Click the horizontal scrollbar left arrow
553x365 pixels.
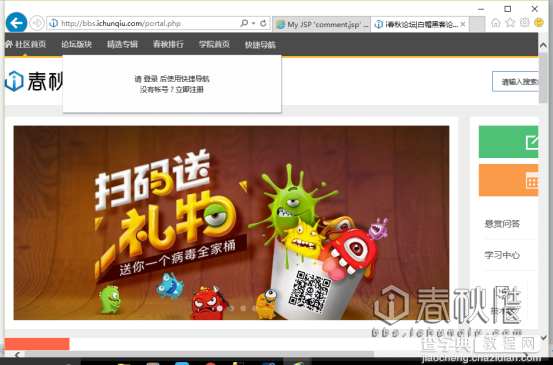(17, 354)
